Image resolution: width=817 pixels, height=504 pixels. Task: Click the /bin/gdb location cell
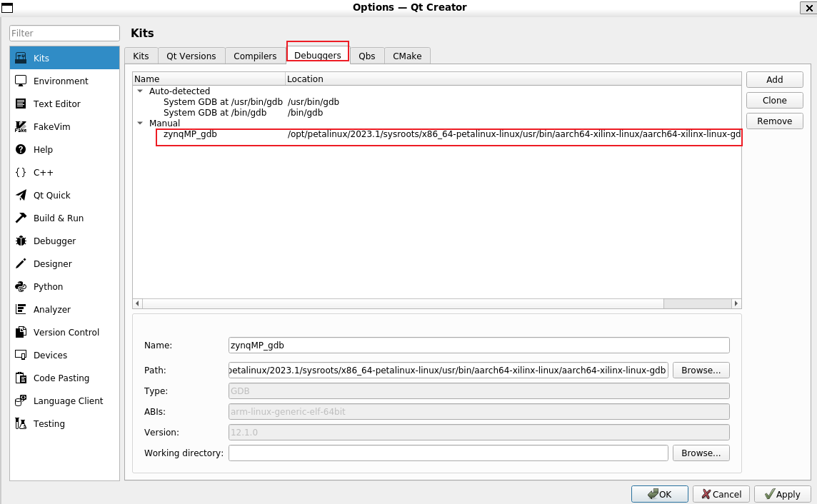click(x=306, y=113)
